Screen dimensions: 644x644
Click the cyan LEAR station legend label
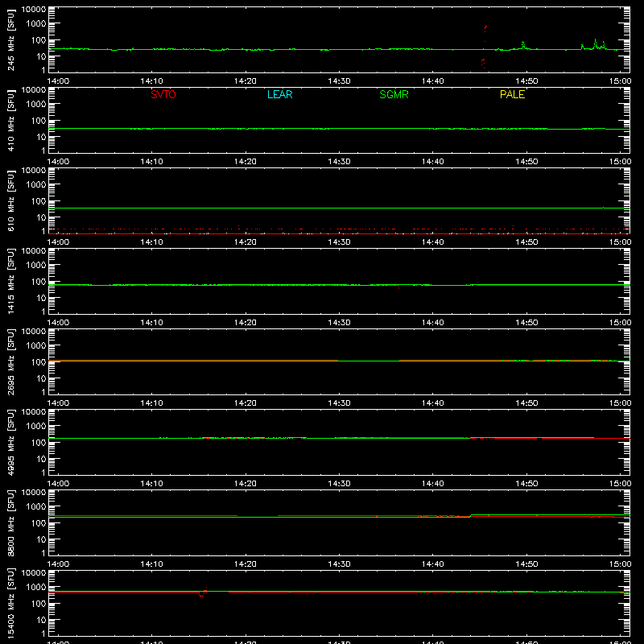pyautogui.click(x=279, y=94)
